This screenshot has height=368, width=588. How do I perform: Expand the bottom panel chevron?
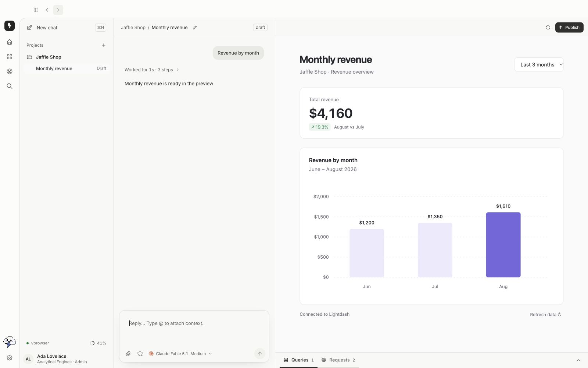tap(578, 360)
